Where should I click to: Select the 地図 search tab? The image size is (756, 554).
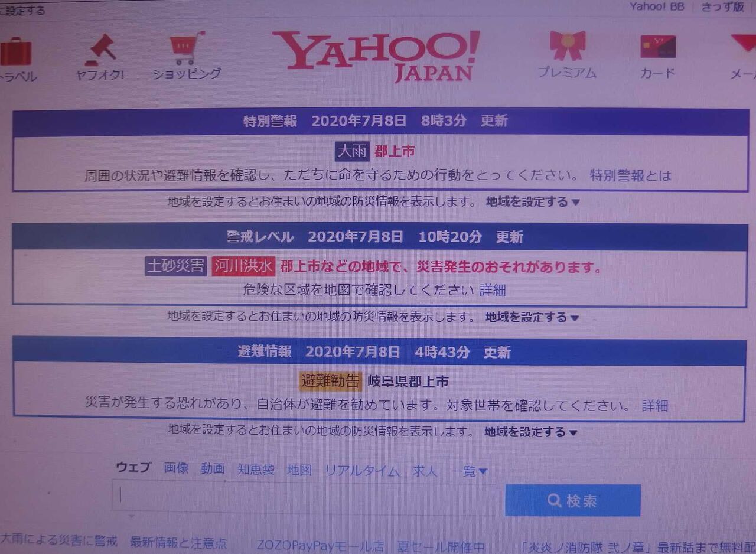point(299,470)
